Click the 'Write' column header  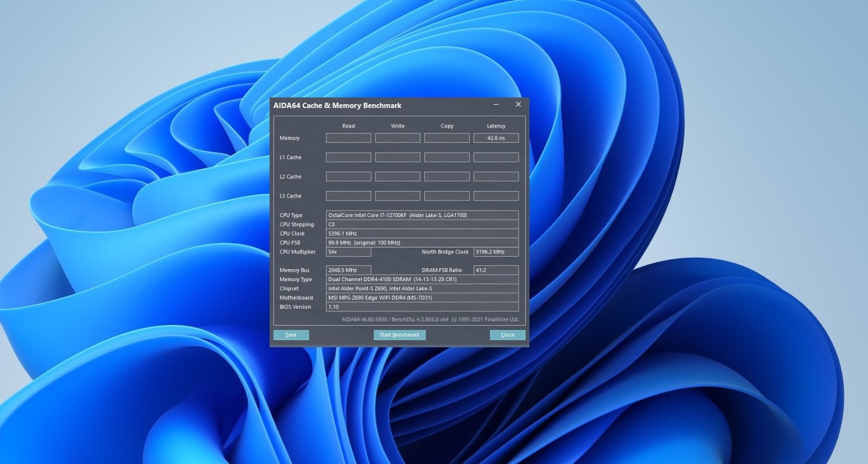(398, 126)
